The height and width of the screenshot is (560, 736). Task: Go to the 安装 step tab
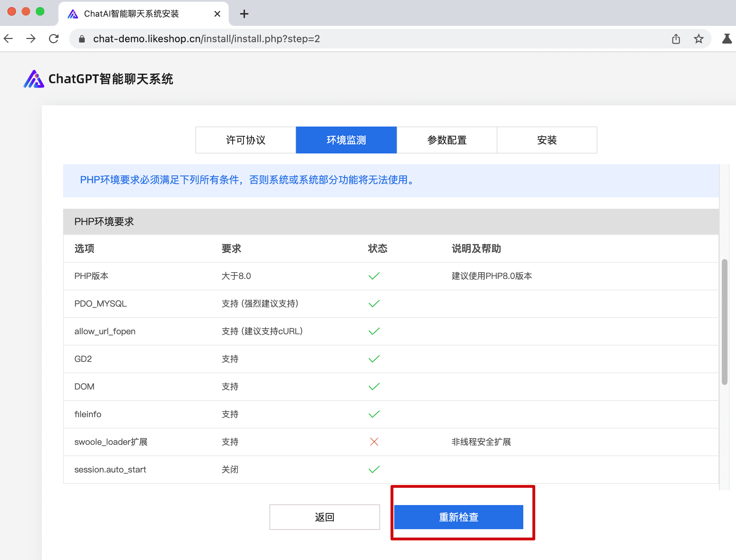[x=547, y=140]
